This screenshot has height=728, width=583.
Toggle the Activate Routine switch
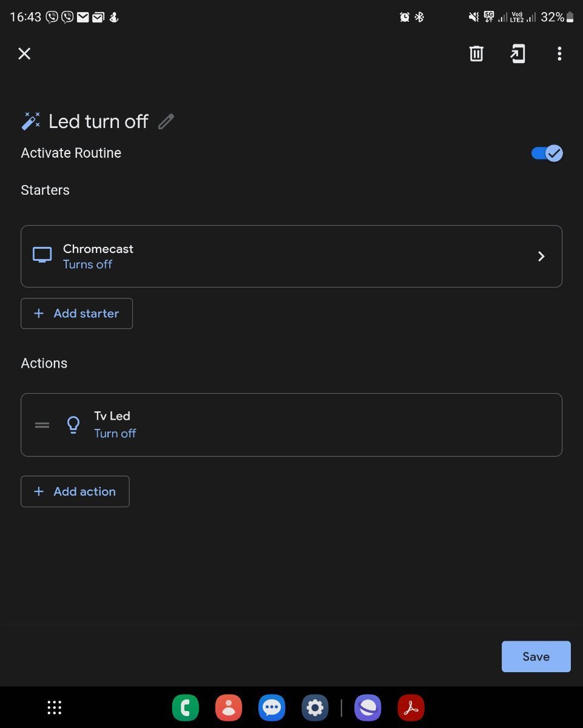(547, 153)
